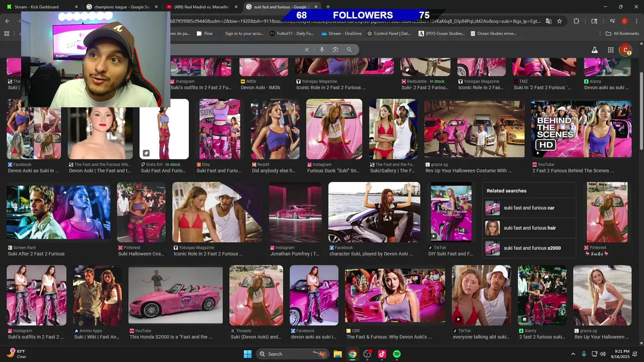Screen dimensions: 644x362
Task: Select related search suki fast and furious s2000
Action: point(529,248)
